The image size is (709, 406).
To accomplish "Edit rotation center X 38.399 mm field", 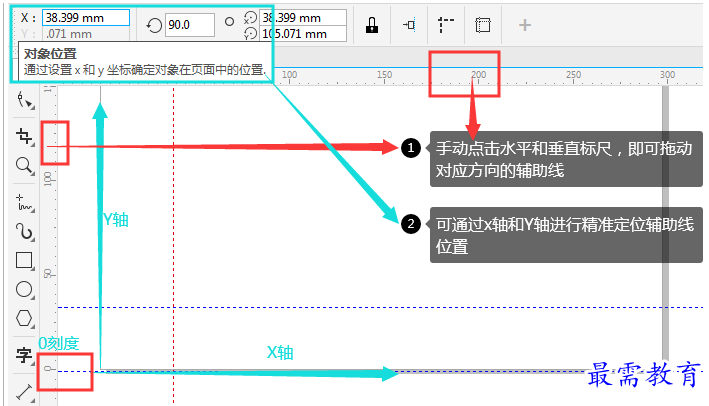I will click(303, 18).
